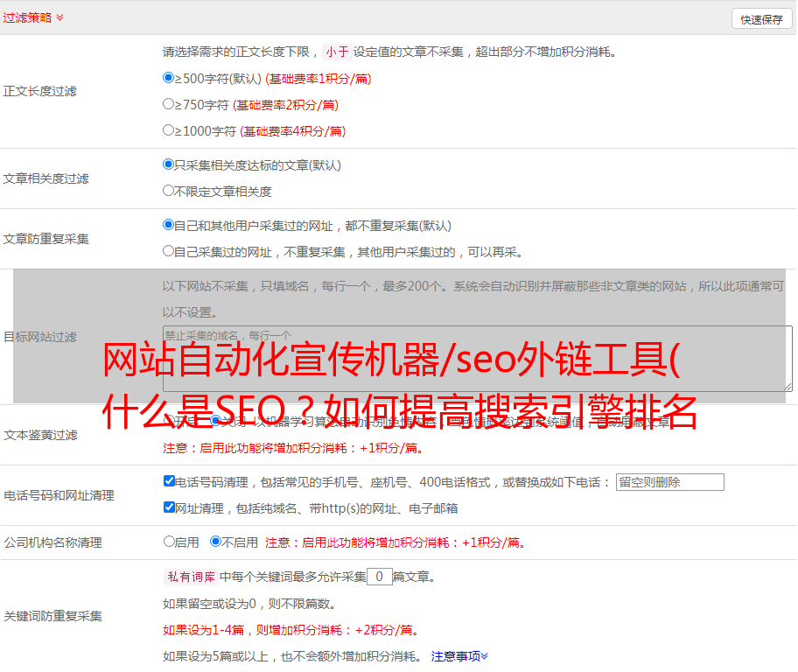Enable 公司机构名称清理 with 启用
The width and height of the screenshot is (798, 672).
[x=169, y=542]
